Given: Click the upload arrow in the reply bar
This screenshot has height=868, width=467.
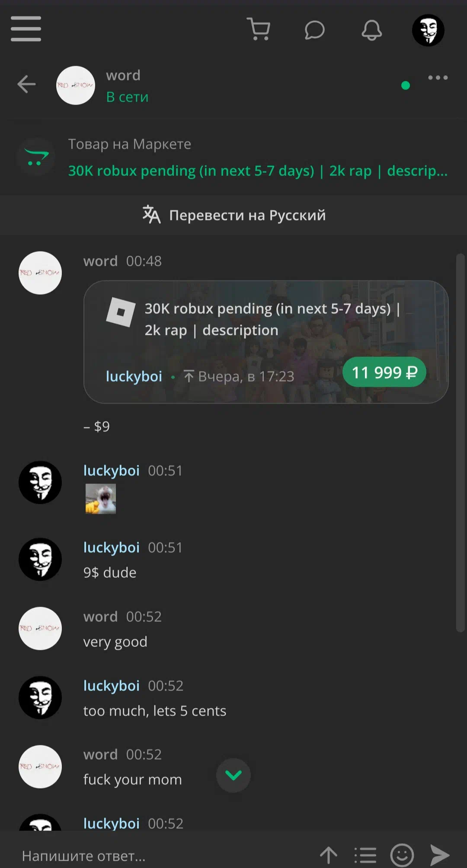Looking at the screenshot, I should 329,855.
